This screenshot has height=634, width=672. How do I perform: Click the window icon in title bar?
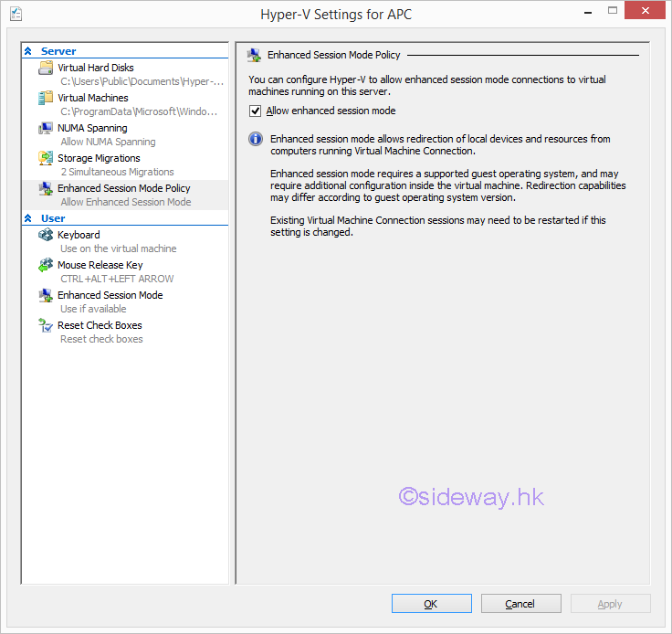point(16,14)
